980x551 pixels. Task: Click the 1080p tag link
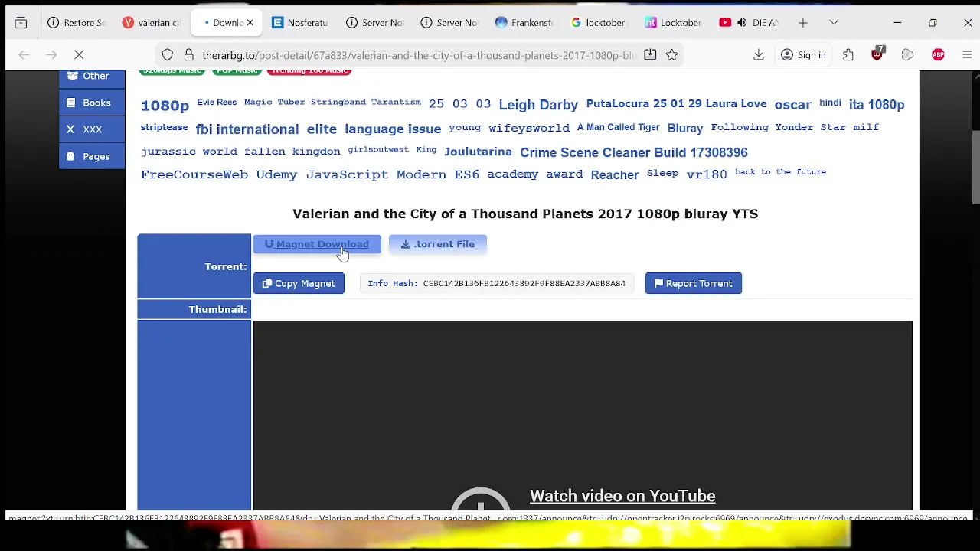point(165,106)
